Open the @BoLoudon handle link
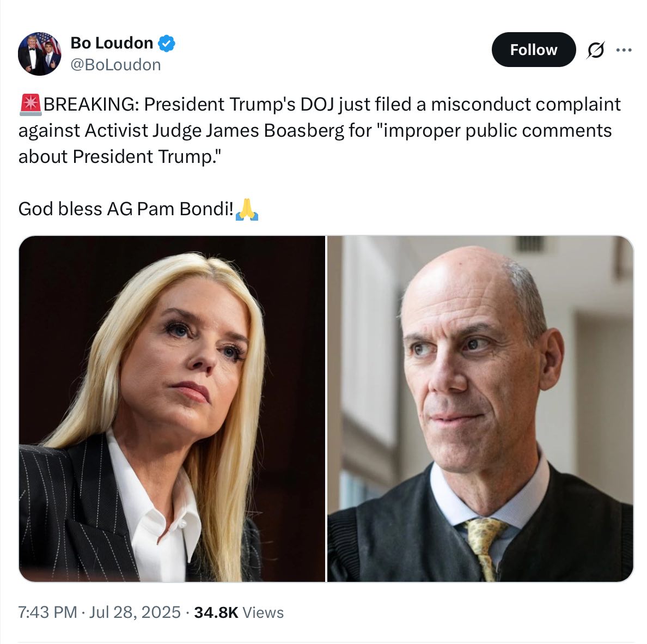647x644 pixels. tap(115, 65)
